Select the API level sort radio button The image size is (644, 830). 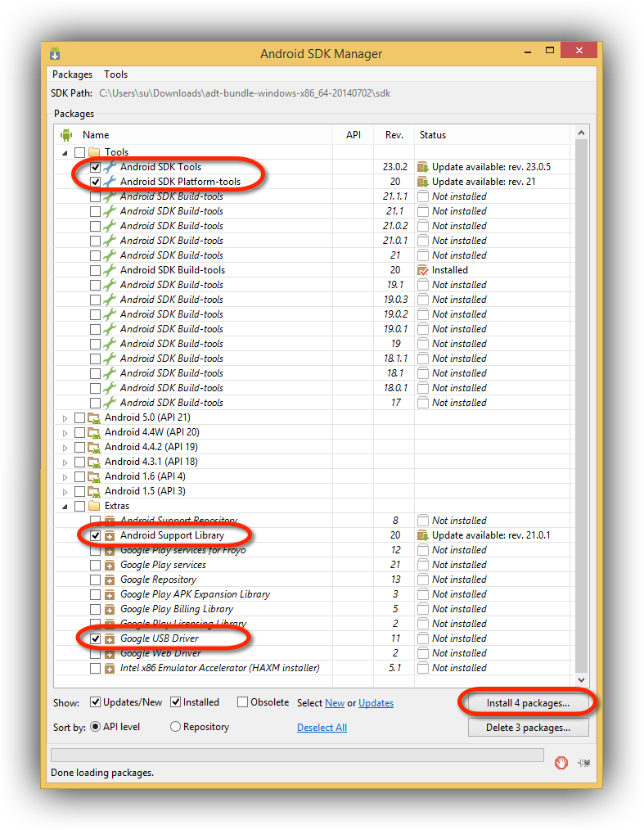95,727
